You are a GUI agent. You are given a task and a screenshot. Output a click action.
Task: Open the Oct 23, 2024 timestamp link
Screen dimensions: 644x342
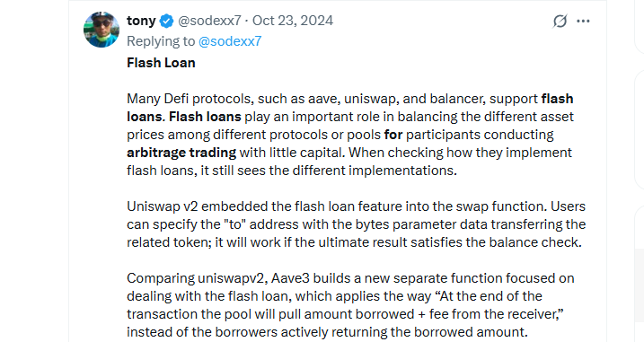[293, 21]
